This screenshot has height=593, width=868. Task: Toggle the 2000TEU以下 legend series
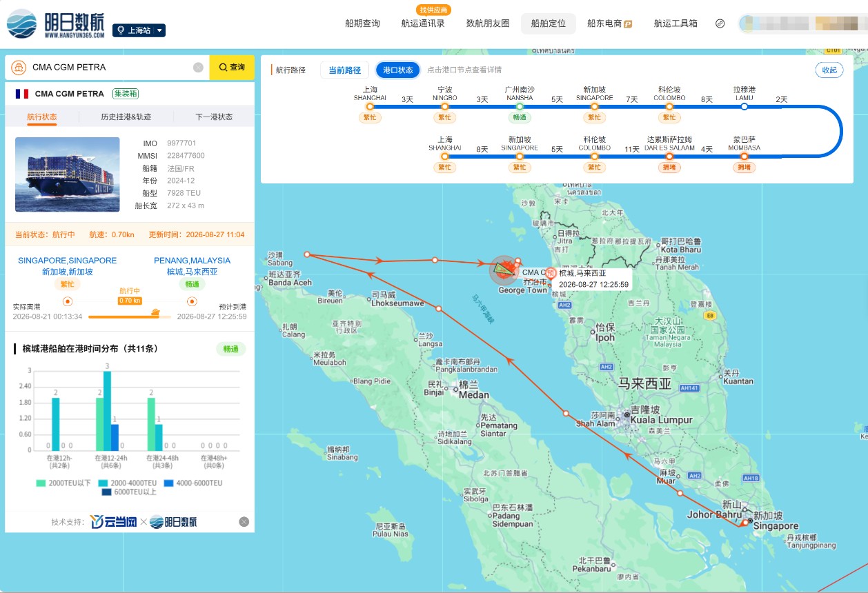click(x=63, y=483)
